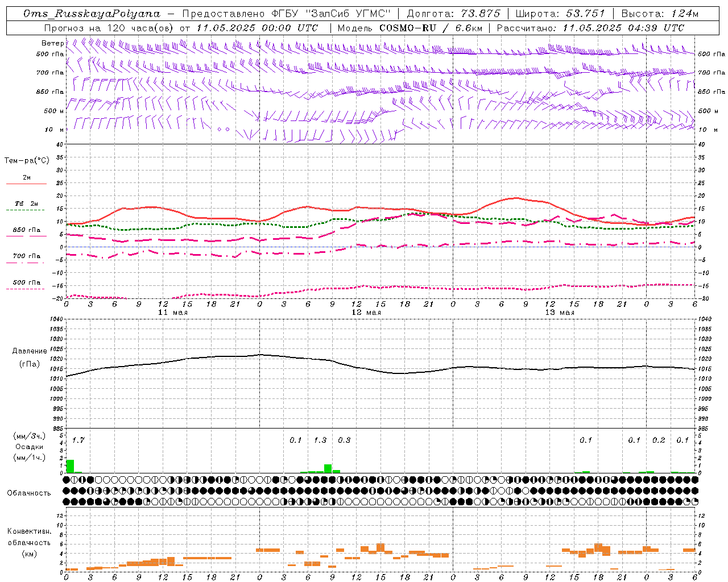Click the tall green precipitation bar under 1.7
The image size is (728, 582).
(70, 466)
